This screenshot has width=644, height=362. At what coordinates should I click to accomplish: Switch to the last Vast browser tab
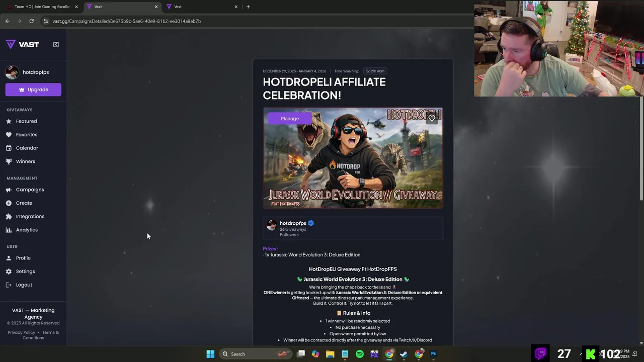tap(201, 7)
